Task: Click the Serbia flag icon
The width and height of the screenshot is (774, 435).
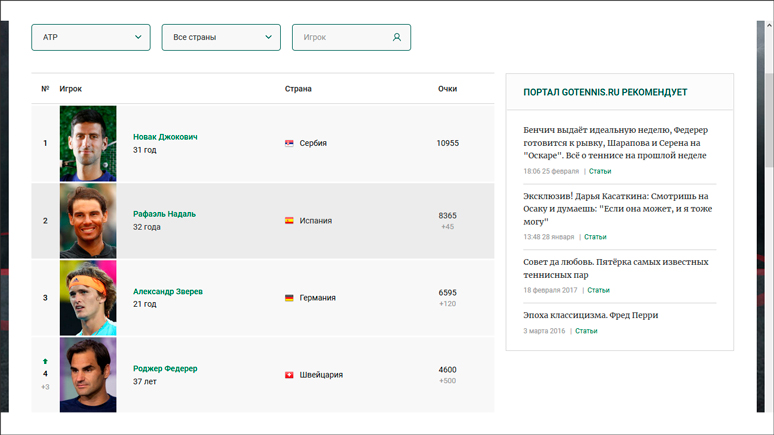Action: [x=289, y=143]
